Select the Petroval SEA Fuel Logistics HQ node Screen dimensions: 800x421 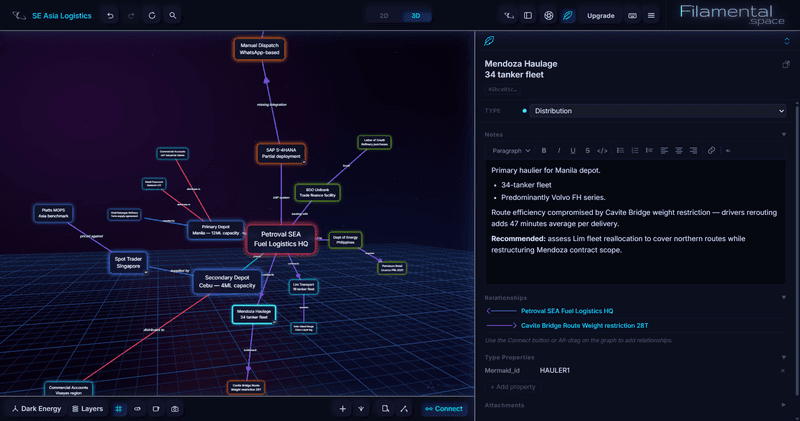pyautogui.click(x=281, y=239)
